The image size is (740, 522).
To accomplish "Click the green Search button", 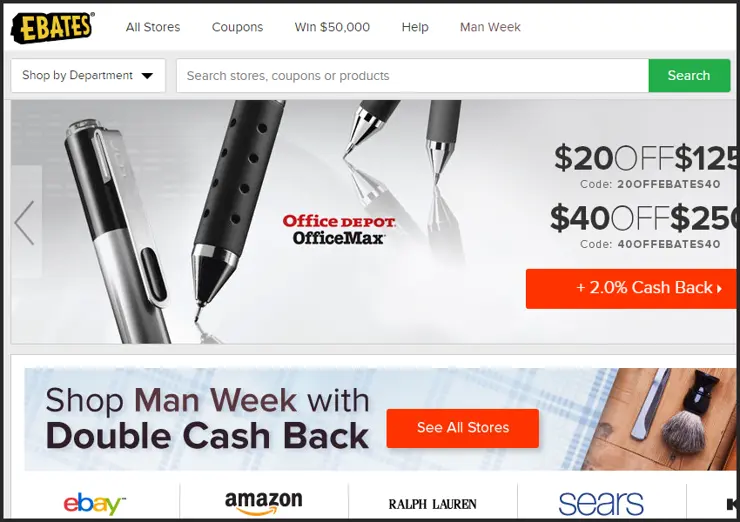I will pos(689,76).
